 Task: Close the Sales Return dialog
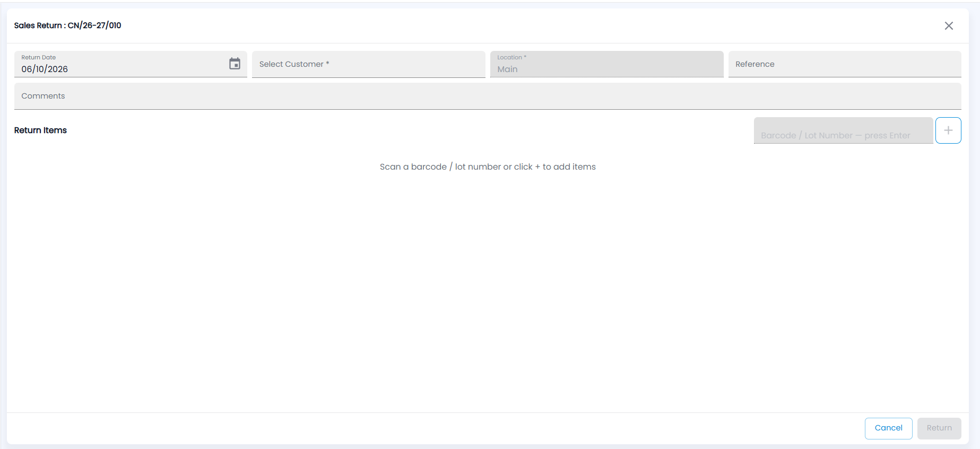[949, 26]
